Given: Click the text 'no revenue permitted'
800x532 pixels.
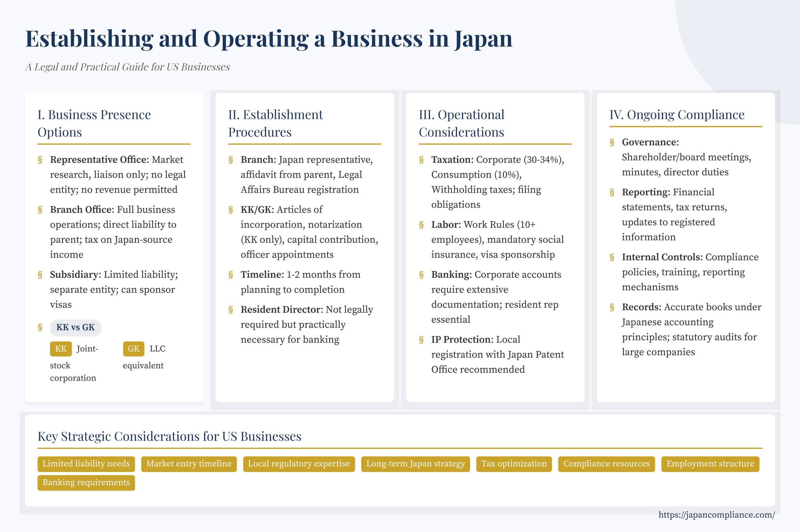Looking at the screenshot, I should click(x=129, y=189).
